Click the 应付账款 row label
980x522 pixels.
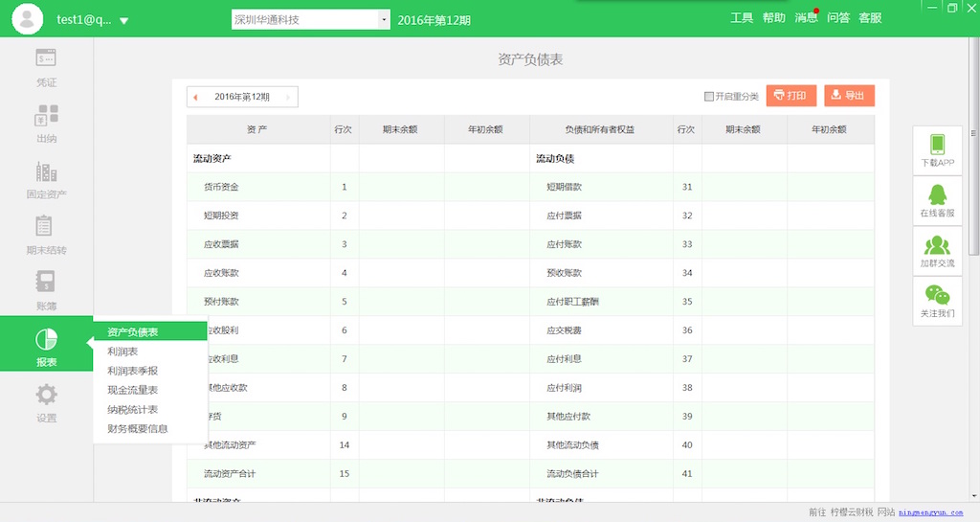565,244
